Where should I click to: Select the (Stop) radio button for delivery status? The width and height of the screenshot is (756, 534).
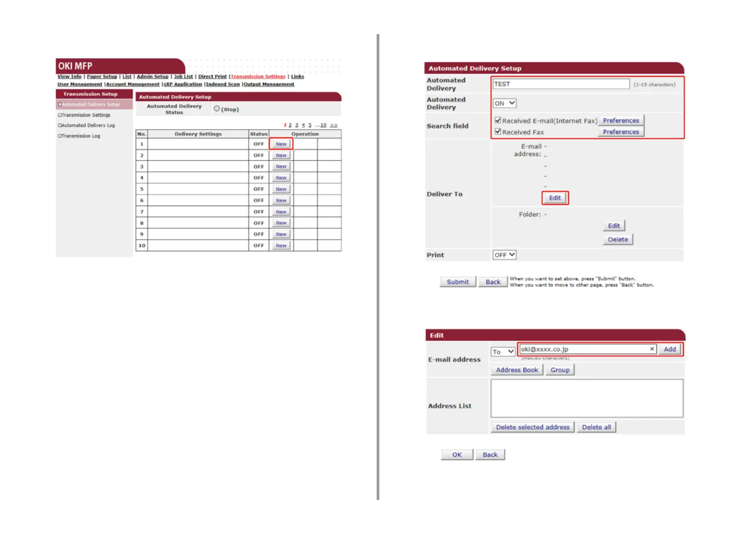tap(217, 109)
